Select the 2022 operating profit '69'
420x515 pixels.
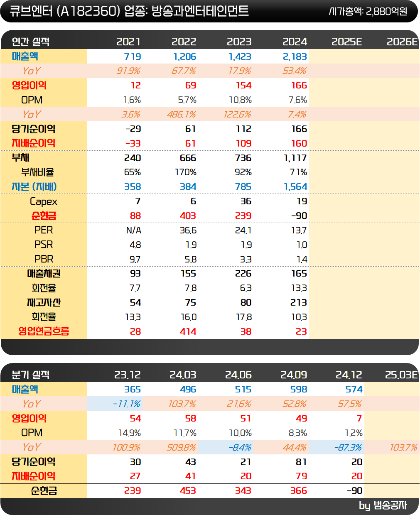coord(190,86)
